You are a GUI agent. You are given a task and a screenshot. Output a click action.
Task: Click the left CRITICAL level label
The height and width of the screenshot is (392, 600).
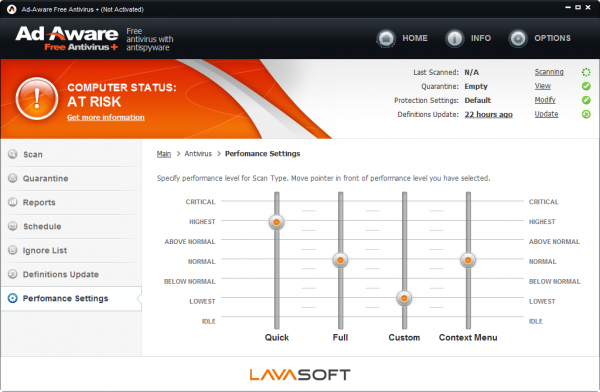click(x=200, y=202)
